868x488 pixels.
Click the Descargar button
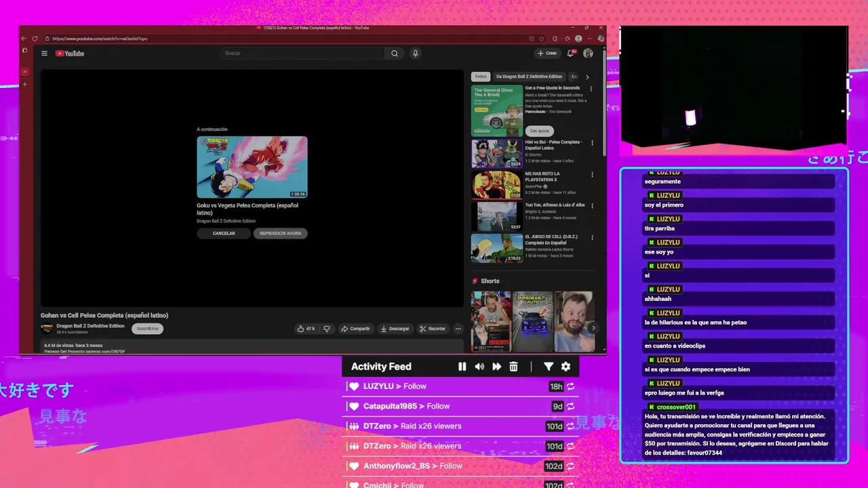point(395,329)
